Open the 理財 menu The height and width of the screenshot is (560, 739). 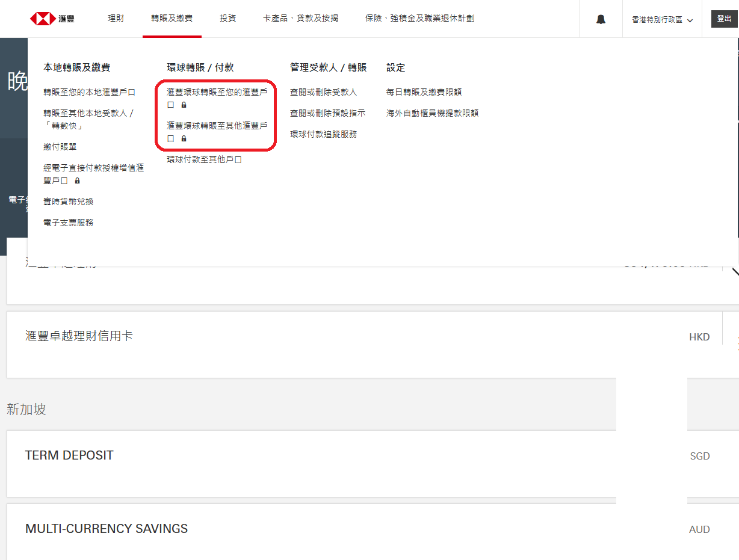pos(116,19)
